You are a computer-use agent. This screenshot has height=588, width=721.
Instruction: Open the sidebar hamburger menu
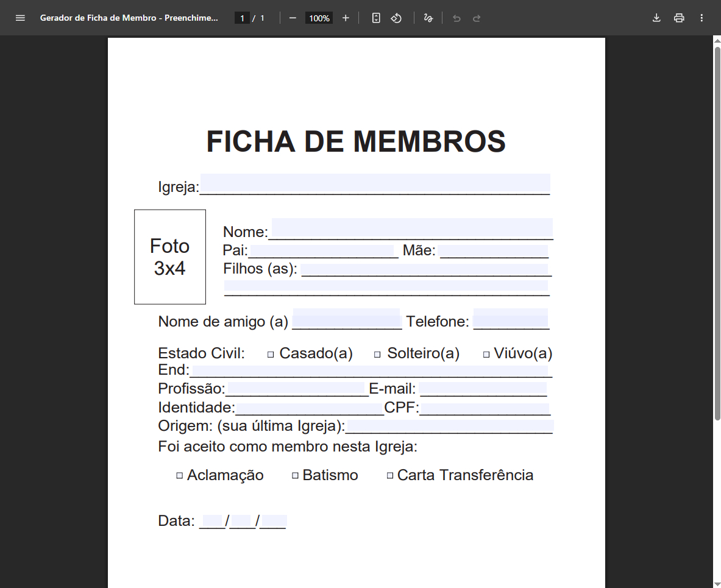point(20,18)
